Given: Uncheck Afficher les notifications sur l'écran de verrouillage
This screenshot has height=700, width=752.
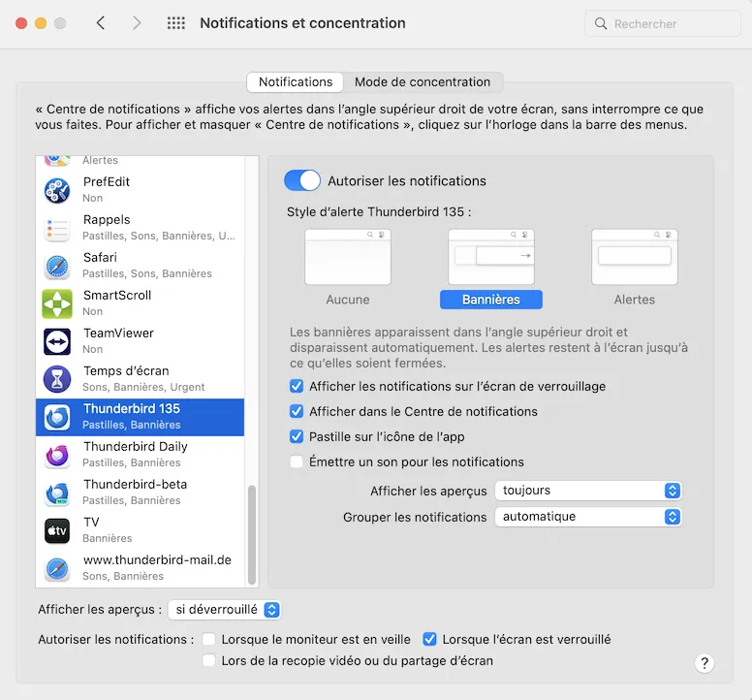Looking at the screenshot, I should click(x=297, y=386).
